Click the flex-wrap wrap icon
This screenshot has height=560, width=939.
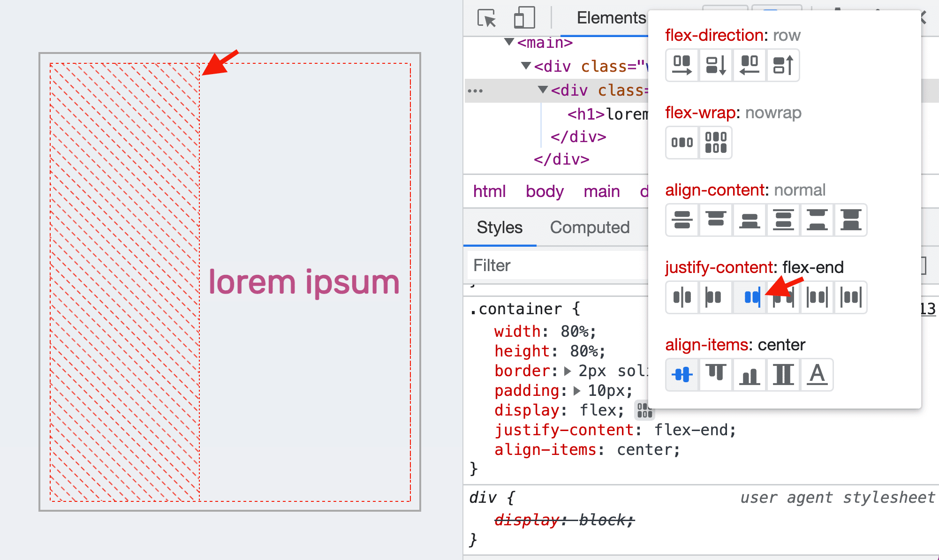[x=715, y=142]
